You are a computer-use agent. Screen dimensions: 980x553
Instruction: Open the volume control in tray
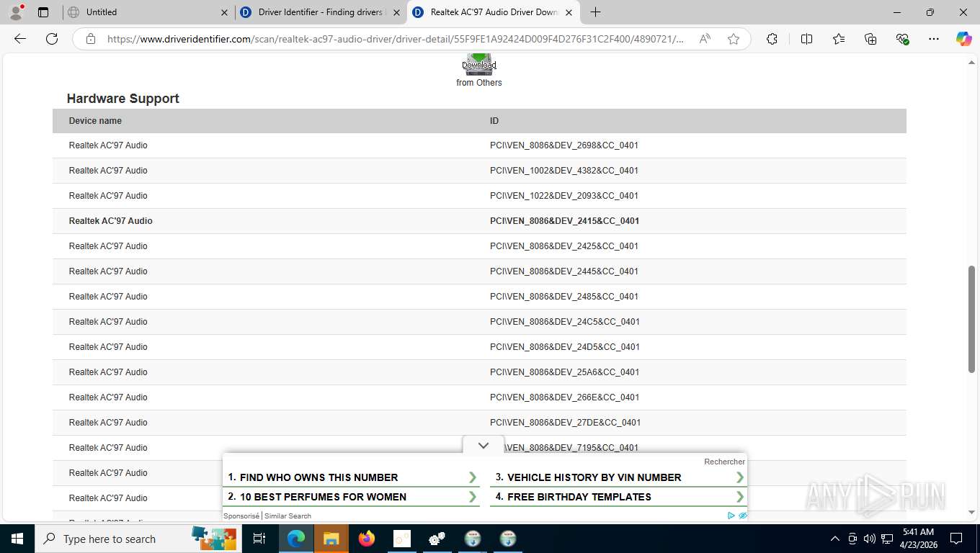click(x=870, y=539)
